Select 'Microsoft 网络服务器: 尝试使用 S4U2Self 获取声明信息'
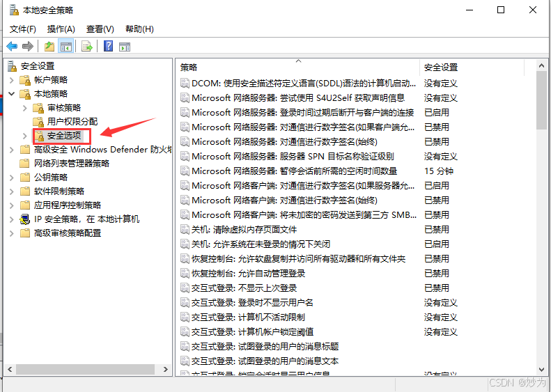The width and height of the screenshot is (551, 392). tap(298, 97)
